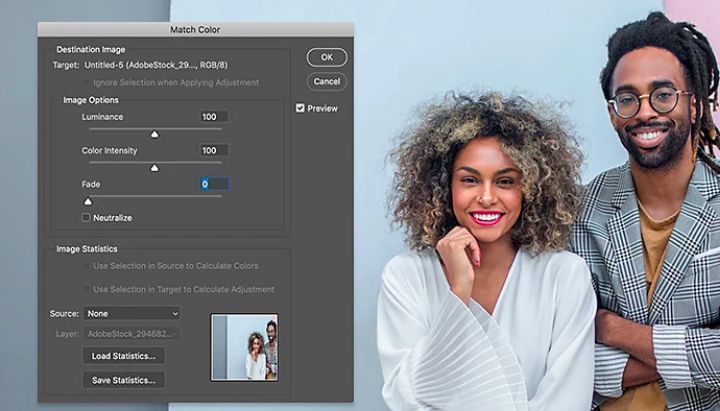Open the Layer dropdown showing AdobeStock_294682
The image size is (720, 411).
pyautogui.click(x=132, y=334)
